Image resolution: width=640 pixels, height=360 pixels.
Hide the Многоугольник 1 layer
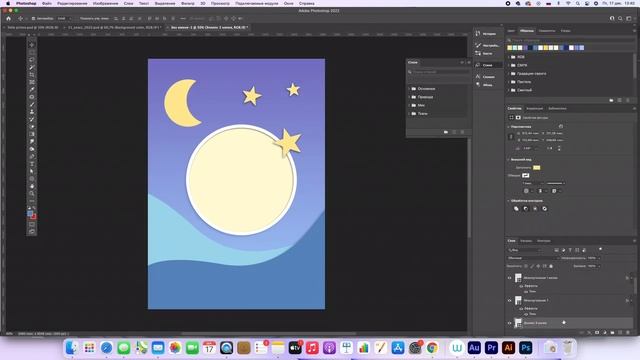click(509, 300)
